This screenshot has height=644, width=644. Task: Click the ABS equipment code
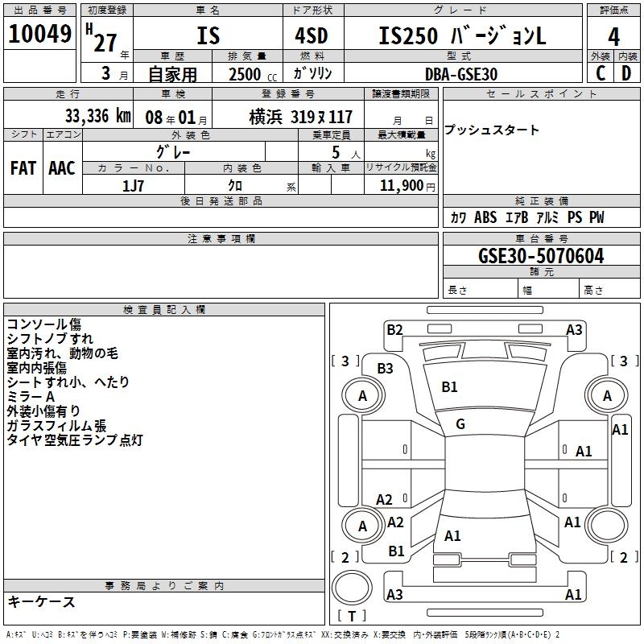pyautogui.click(x=485, y=217)
